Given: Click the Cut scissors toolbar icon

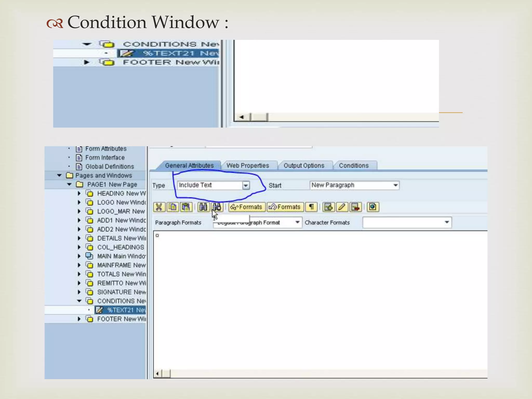Looking at the screenshot, I should pyautogui.click(x=159, y=207).
